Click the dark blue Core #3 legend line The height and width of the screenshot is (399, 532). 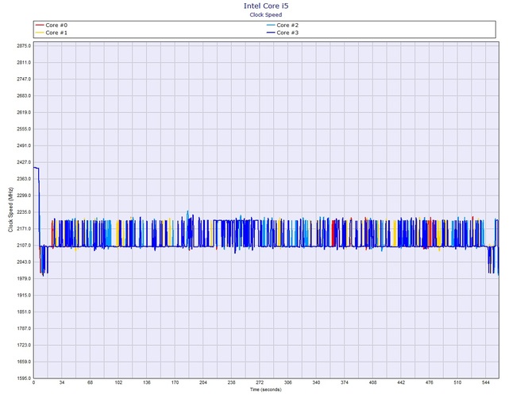[271, 33]
